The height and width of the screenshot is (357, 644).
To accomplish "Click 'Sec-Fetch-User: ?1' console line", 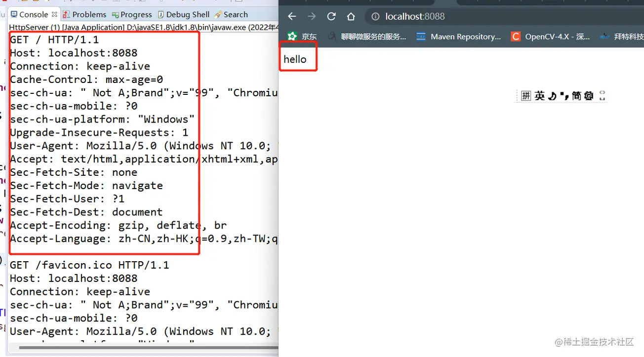I will (67, 199).
